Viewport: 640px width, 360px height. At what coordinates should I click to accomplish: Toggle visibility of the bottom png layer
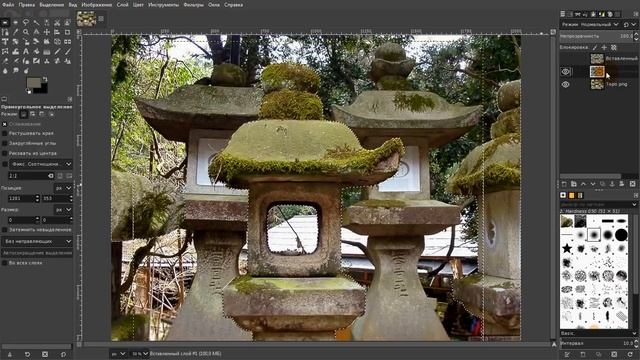tap(565, 84)
